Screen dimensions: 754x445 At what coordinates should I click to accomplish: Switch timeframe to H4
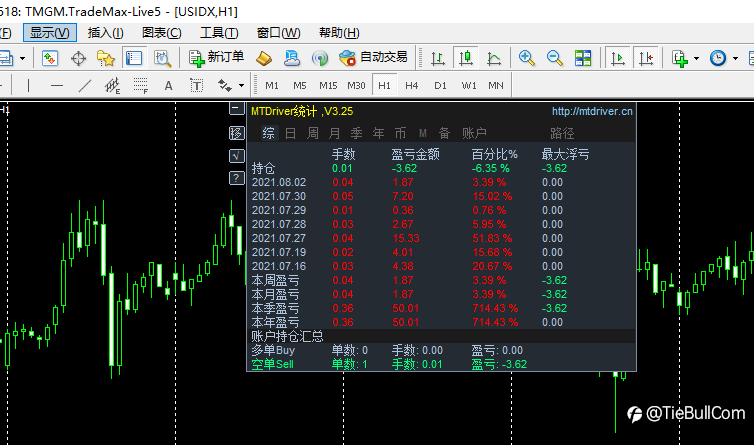tap(412, 86)
